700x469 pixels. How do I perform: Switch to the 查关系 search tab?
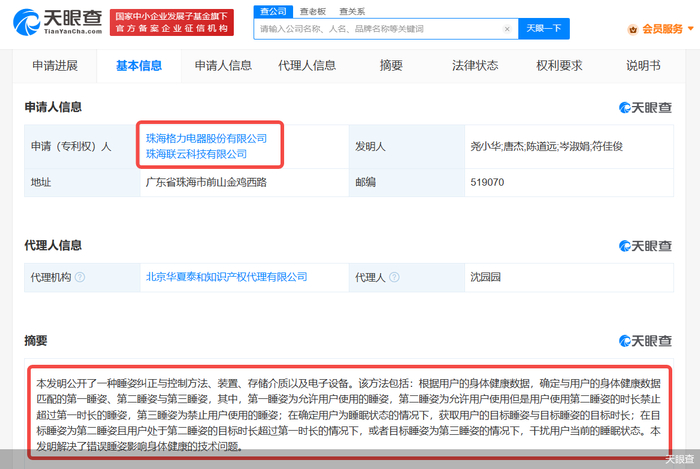click(352, 11)
